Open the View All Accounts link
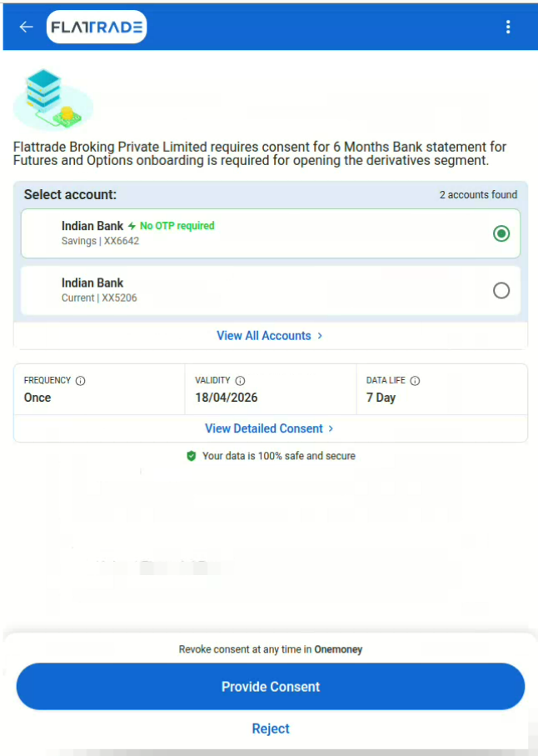 point(263,336)
